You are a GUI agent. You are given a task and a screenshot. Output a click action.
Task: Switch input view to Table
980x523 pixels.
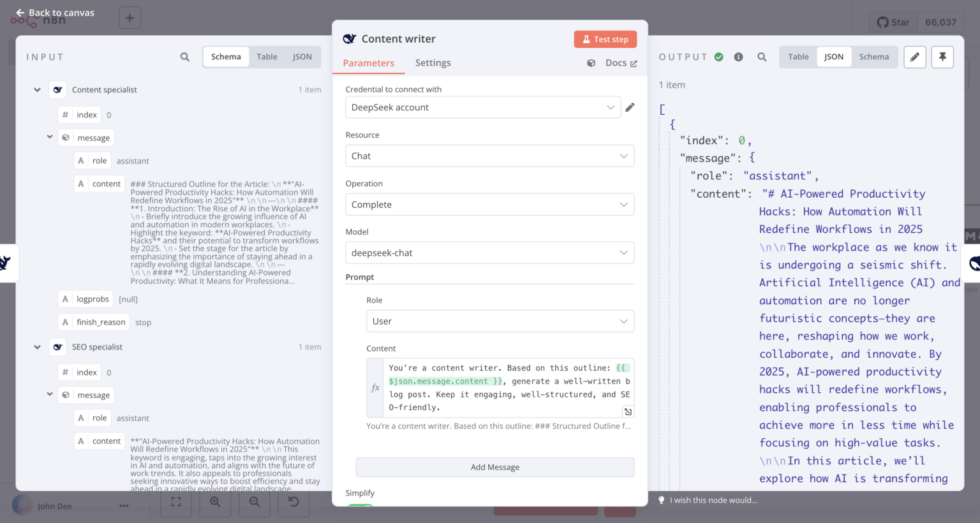(267, 57)
